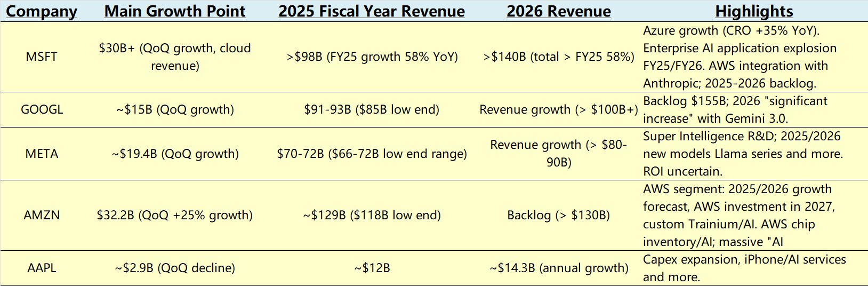868x286 pixels.
Task: Select the GOOGL company cell
Action: pos(42,109)
